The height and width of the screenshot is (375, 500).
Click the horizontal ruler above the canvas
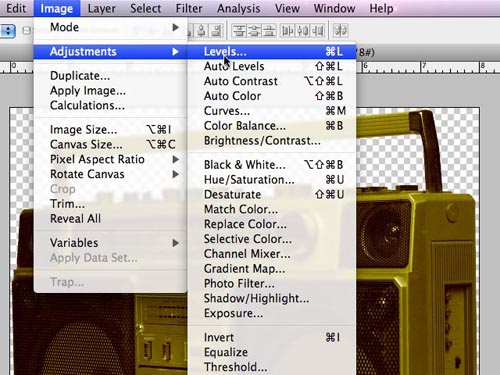click(x=428, y=67)
